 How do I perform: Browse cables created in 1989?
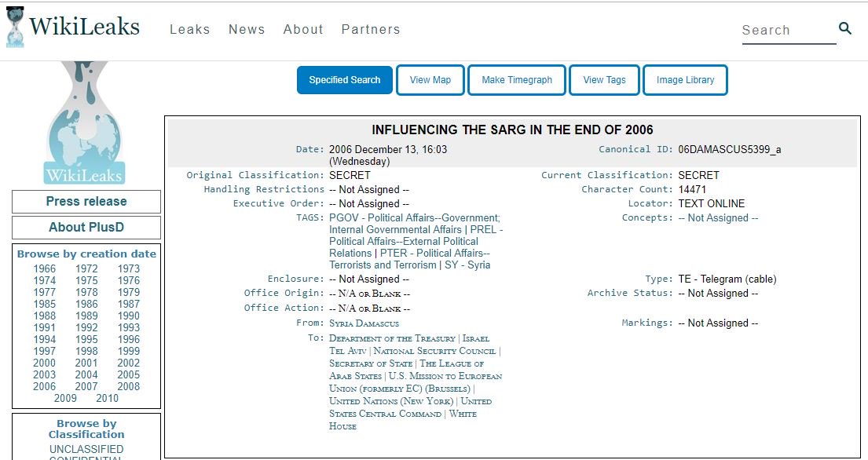click(86, 316)
